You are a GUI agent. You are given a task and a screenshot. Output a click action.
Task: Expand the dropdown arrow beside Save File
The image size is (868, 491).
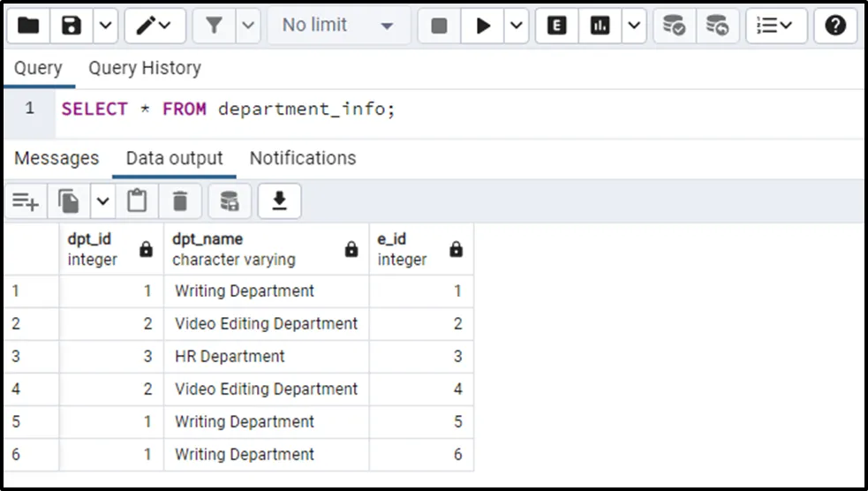tap(105, 26)
